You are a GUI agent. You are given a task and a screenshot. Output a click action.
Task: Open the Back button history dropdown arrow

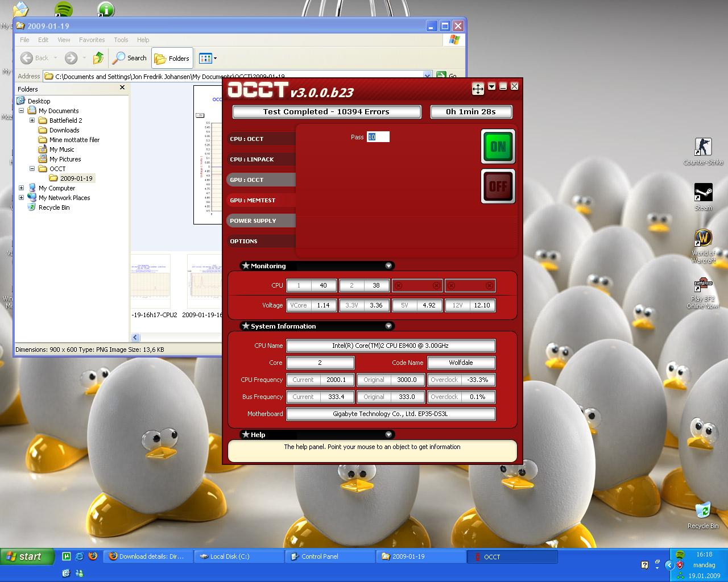point(55,58)
